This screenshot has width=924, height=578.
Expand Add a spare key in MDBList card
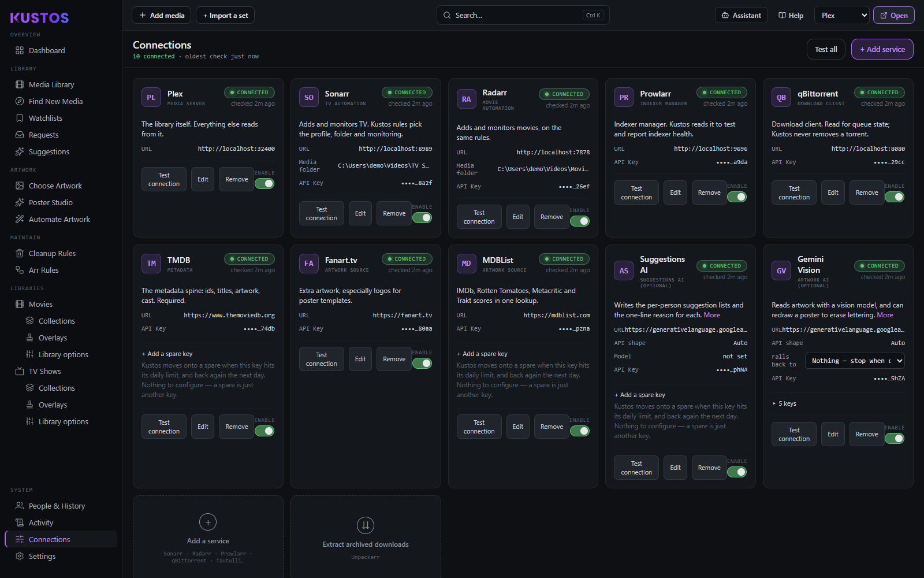(x=482, y=354)
